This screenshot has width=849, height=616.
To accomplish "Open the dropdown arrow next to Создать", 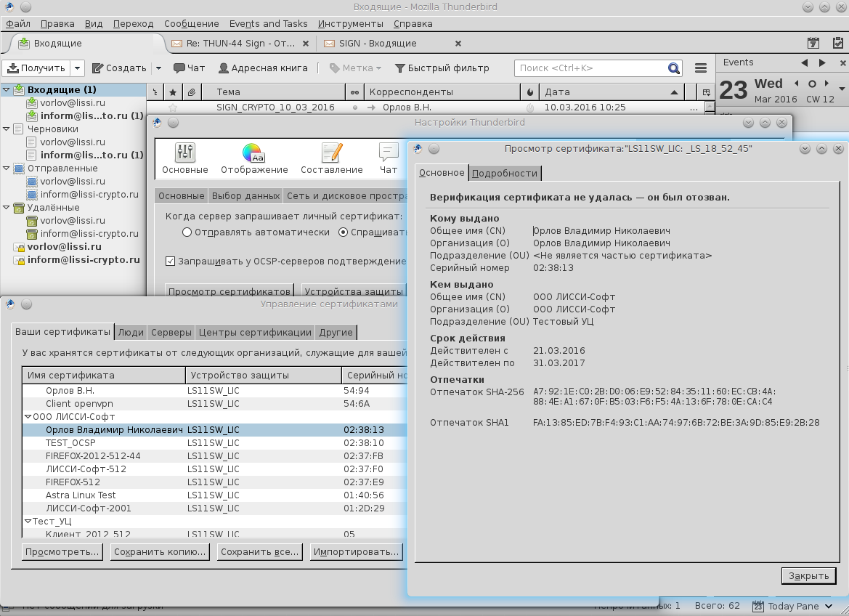I will point(158,68).
